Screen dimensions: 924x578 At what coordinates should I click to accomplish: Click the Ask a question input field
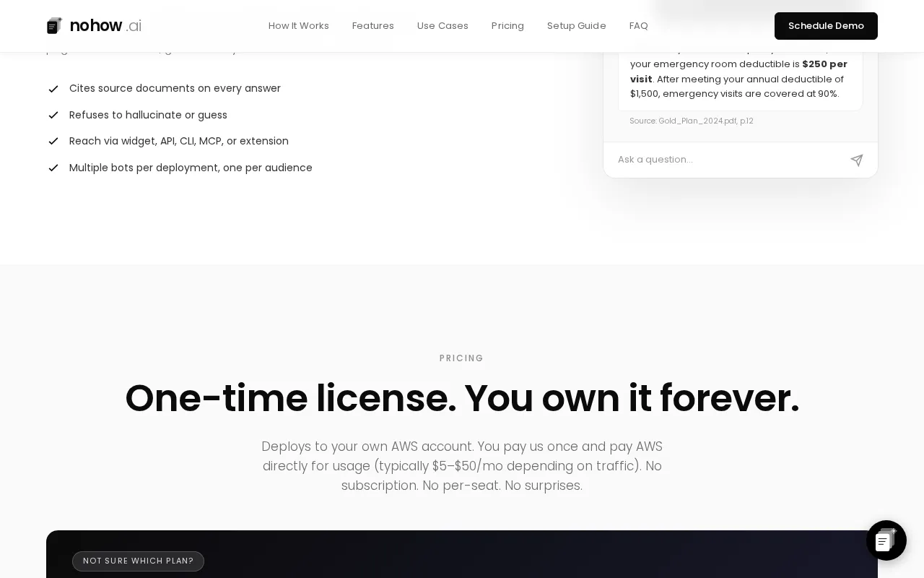coord(728,160)
